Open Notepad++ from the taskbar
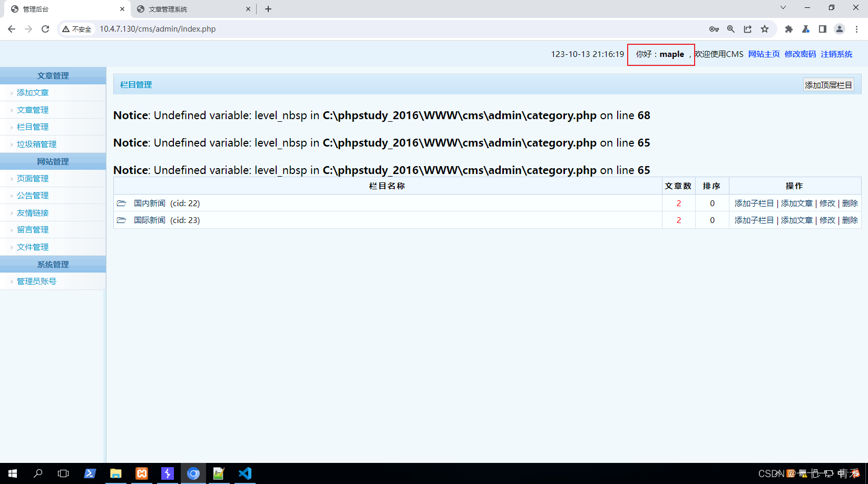 click(x=219, y=473)
